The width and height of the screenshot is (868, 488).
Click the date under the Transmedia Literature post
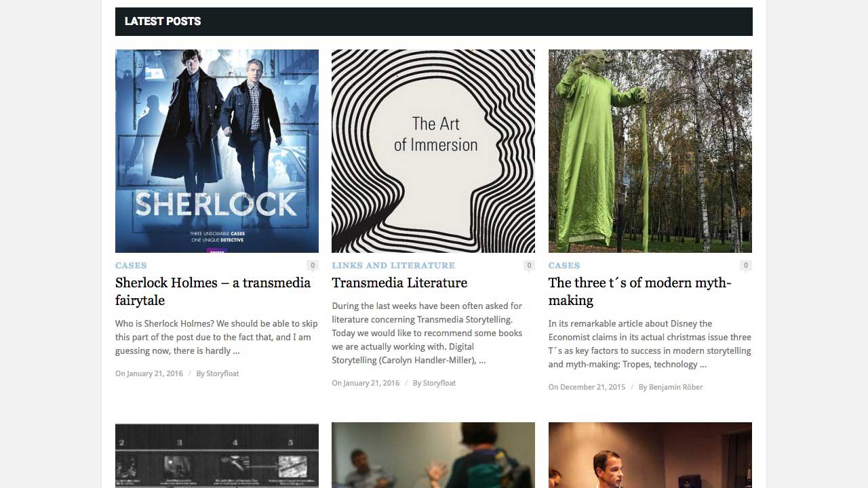[366, 383]
